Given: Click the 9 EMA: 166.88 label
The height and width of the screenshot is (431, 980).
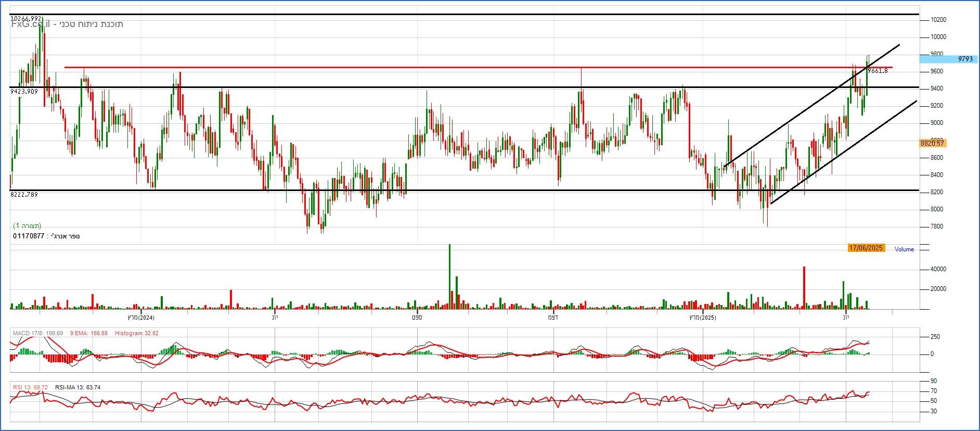Looking at the screenshot, I should pos(89,333).
